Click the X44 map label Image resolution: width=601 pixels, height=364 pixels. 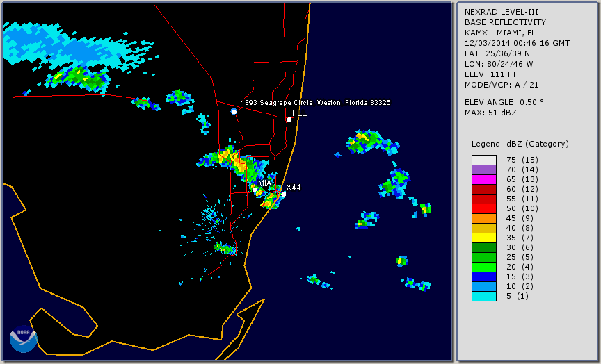pyautogui.click(x=294, y=188)
